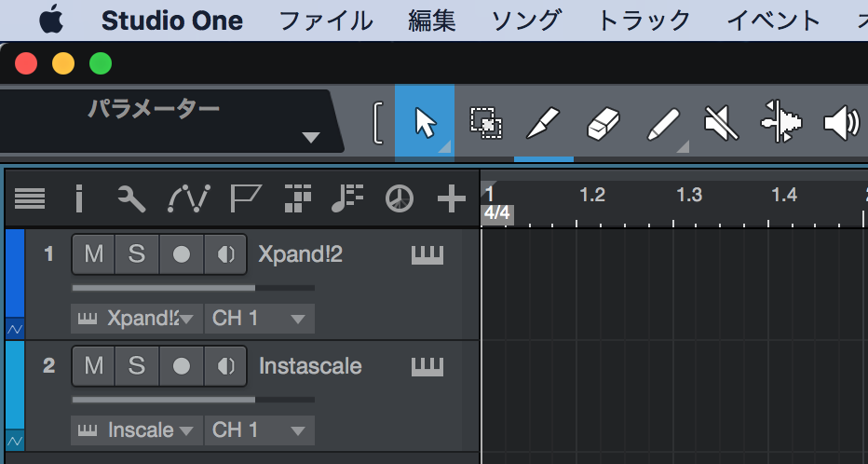Show automation on Xpand!2 track
Image resolution: width=868 pixels, height=464 pixels.
pyautogui.click(x=15, y=329)
